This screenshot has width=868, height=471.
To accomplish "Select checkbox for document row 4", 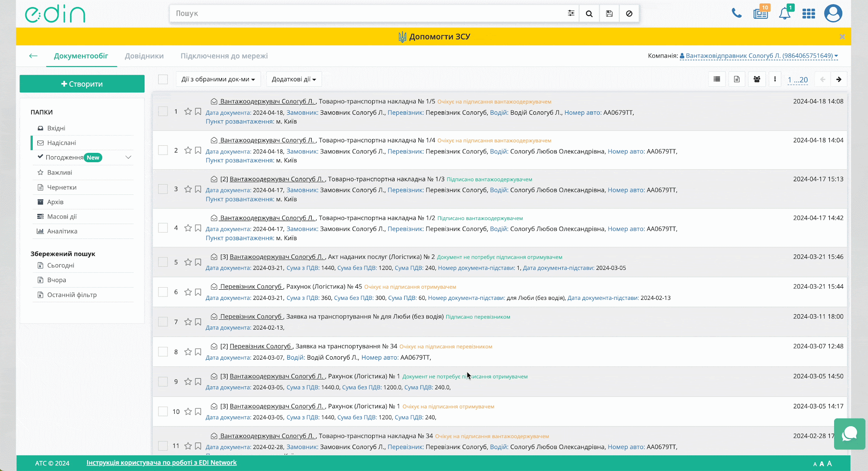I will [163, 228].
